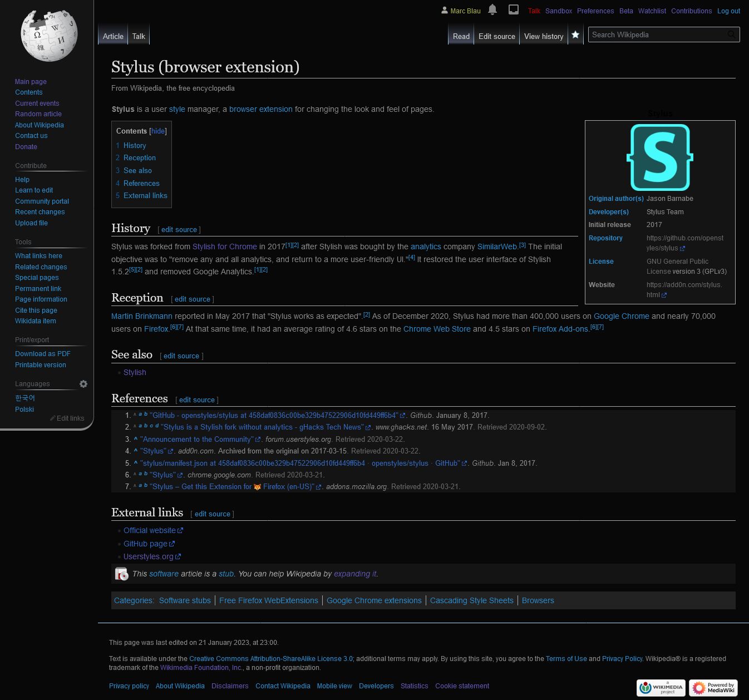Click the Stylus logo image in infobox
This screenshot has width=749, height=700.
click(660, 157)
